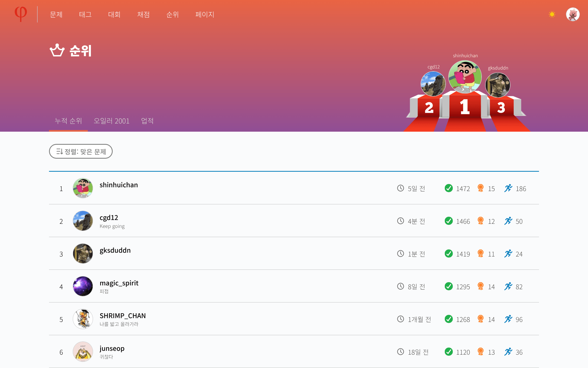Select the 순위 nav item
Image resolution: width=588 pixels, height=368 pixels.
tap(173, 14)
